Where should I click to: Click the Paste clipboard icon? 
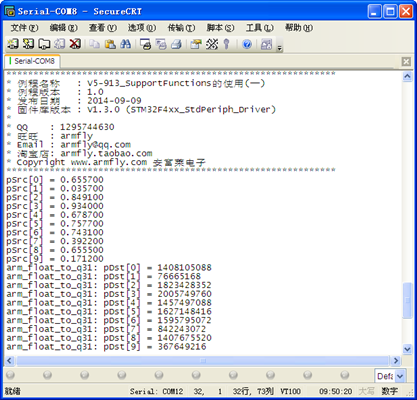tap(110, 44)
